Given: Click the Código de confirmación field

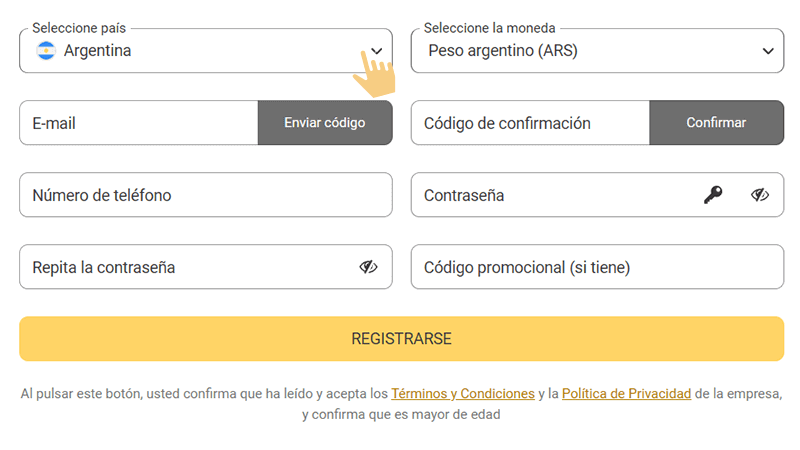Looking at the screenshot, I should (x=530, y=123).
